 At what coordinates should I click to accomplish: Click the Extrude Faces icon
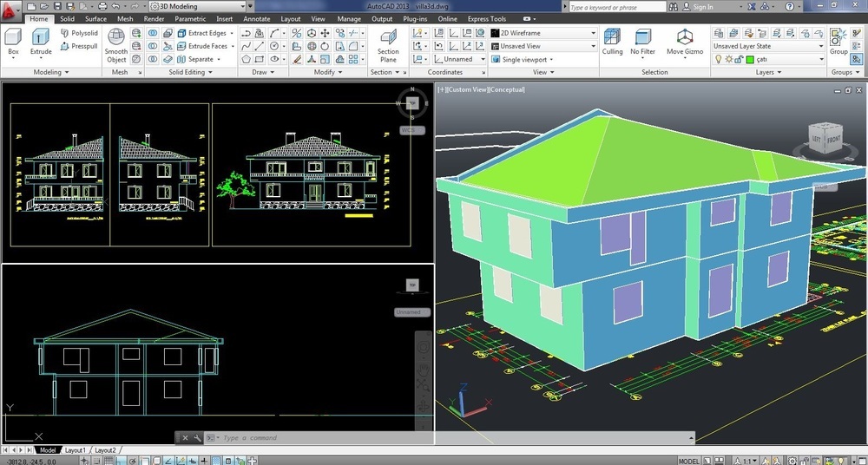click(x=181, y=46)
